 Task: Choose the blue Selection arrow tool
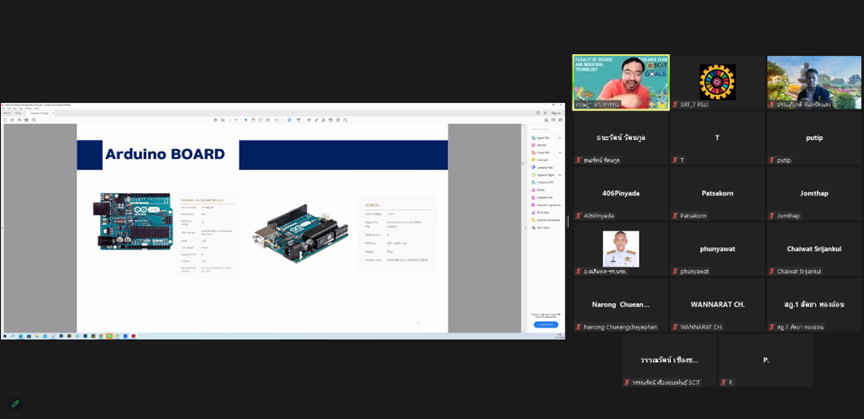point(246,120)
